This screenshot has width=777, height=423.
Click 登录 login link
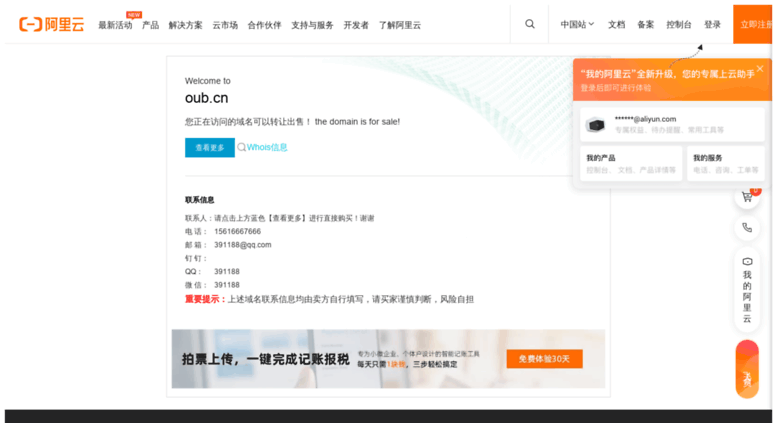712,24
